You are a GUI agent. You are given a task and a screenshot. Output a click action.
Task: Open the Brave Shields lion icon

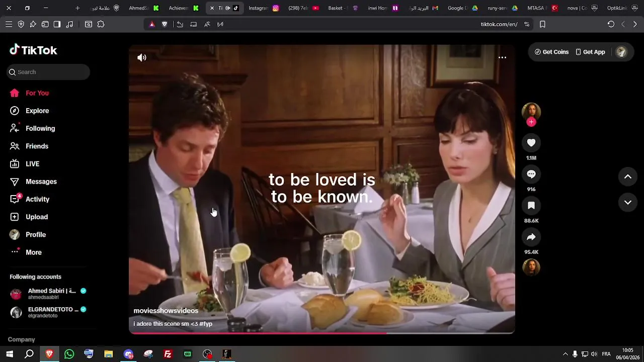[x=165, y=24]
